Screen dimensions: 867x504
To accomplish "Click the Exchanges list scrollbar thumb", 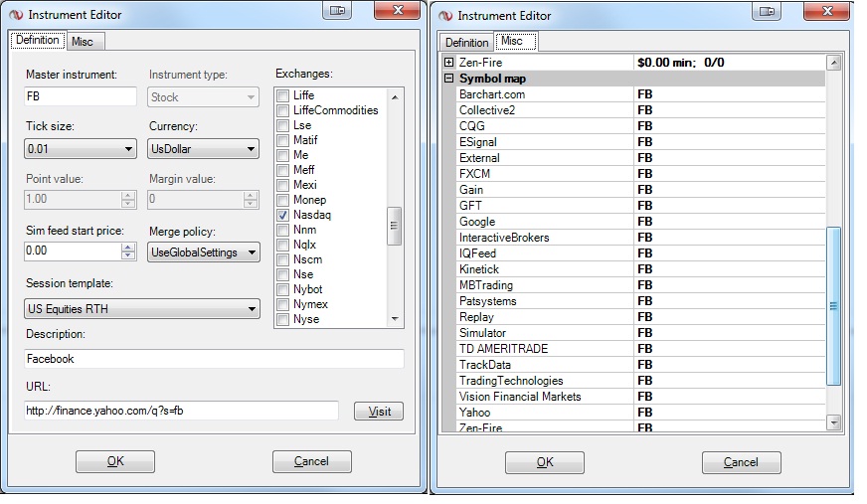I will coord(395,226).
